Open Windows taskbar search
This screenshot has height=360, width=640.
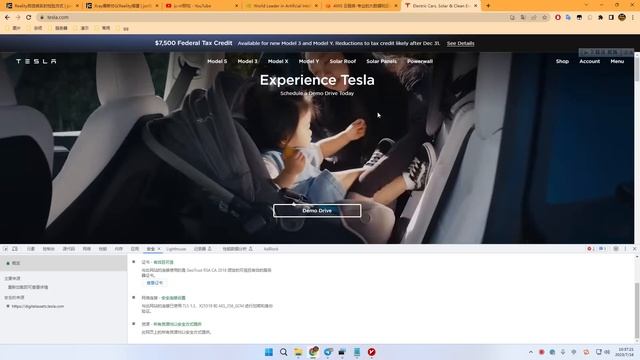(x=283, y=352)
